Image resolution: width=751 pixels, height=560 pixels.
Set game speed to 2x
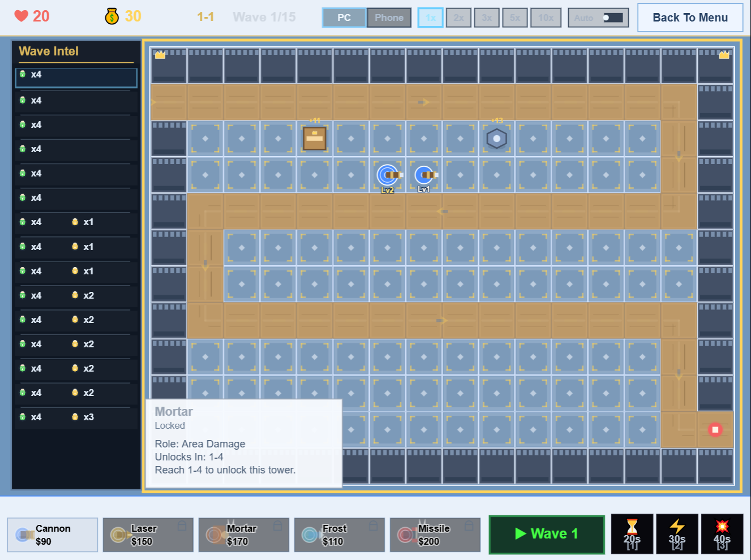458,18
